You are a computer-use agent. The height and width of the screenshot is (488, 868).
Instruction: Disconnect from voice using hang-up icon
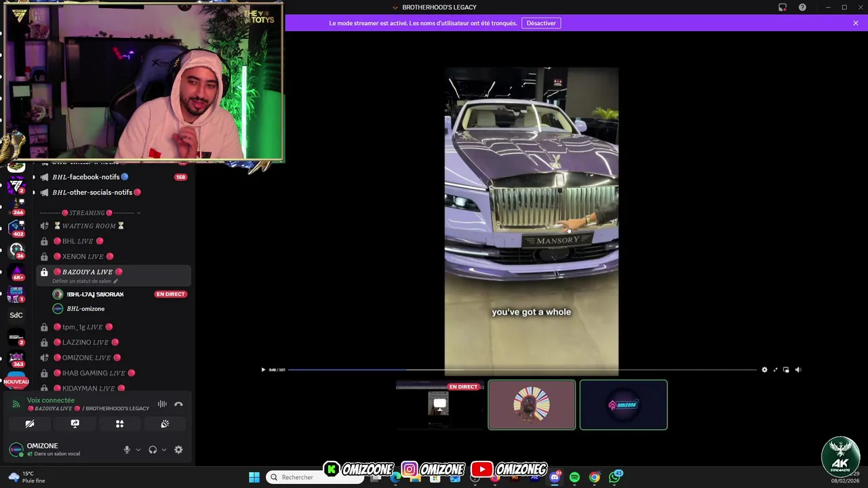(x=178, y=404)
